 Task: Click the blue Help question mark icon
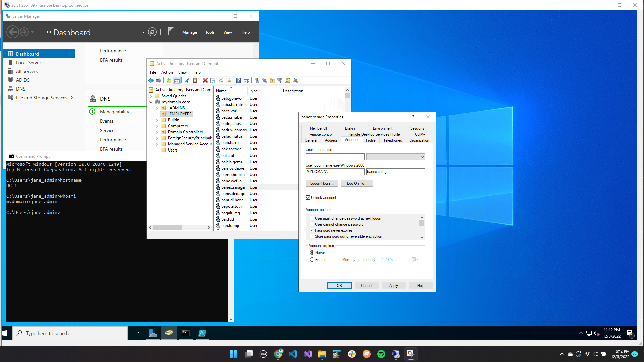tap(238, 80)
